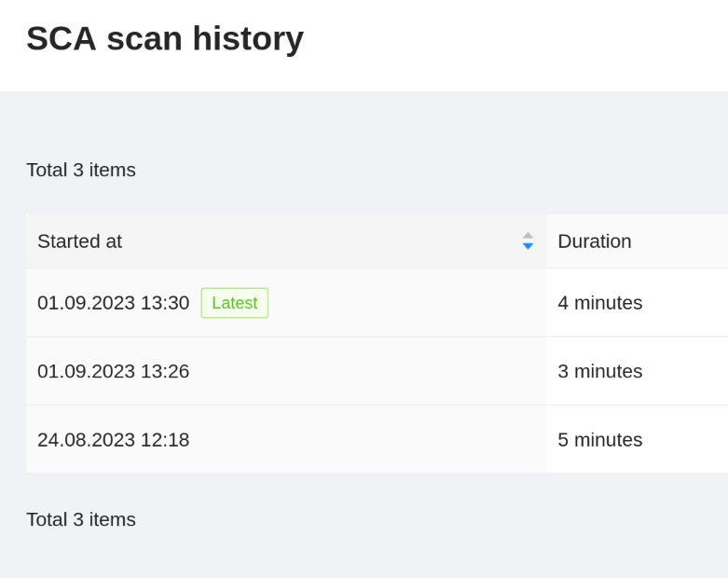728x578 pixels.
Task: Open the scan started 01.09.2023 13:30
Action: point(113,303)
